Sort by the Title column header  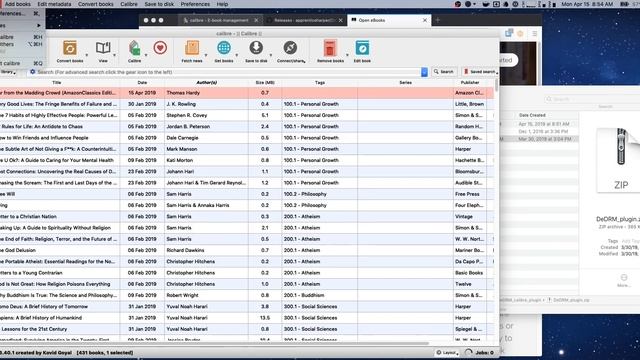pos(57,82)
